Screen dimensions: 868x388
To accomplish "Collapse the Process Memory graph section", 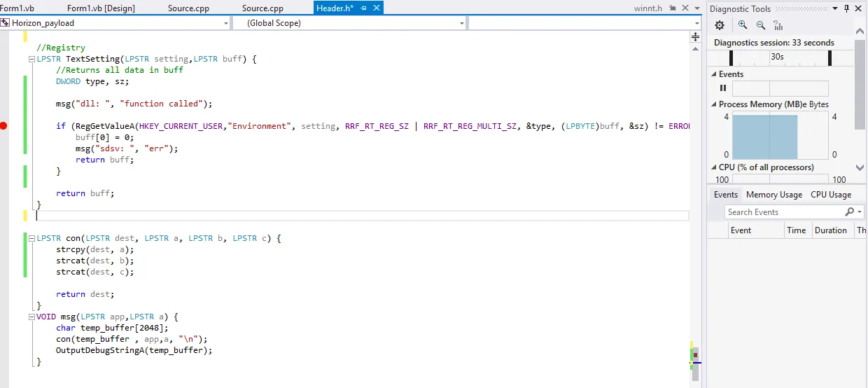I will [714, 104].
